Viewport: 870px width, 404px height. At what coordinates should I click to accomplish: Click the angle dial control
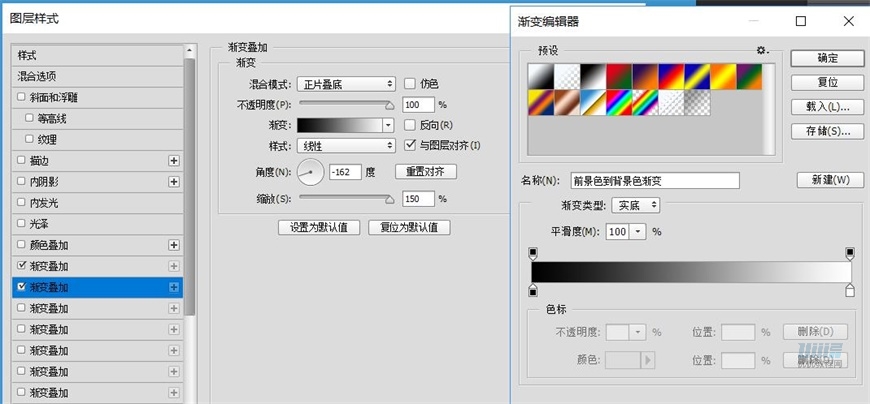pyautogui.click(x=311, y=172)
